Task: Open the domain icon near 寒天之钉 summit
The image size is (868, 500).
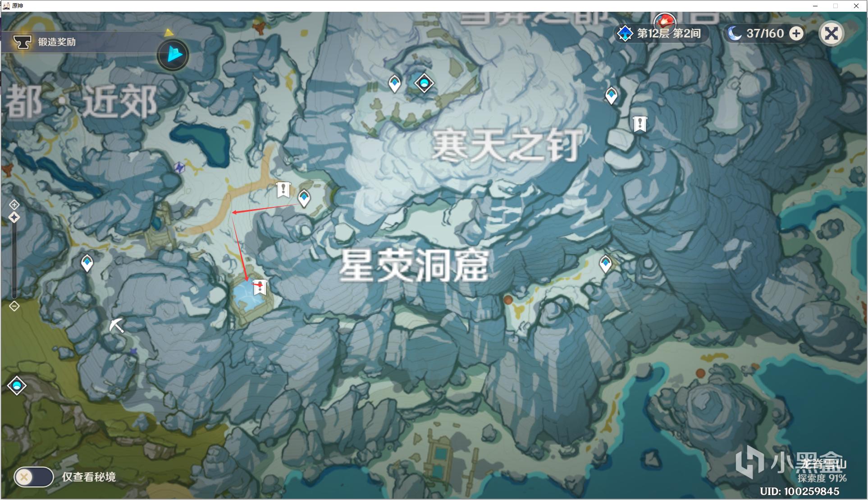Action: pyautogui.click(x=424, y=83)
